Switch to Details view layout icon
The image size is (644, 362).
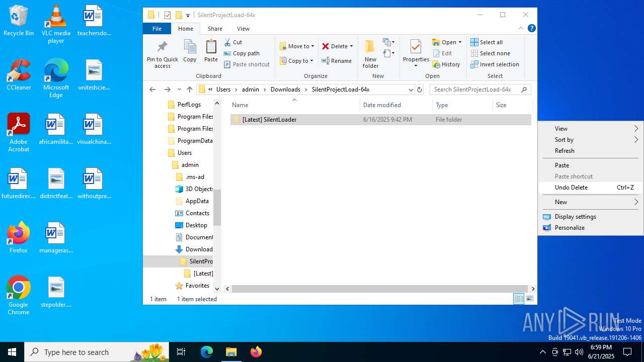coord(519,299)
